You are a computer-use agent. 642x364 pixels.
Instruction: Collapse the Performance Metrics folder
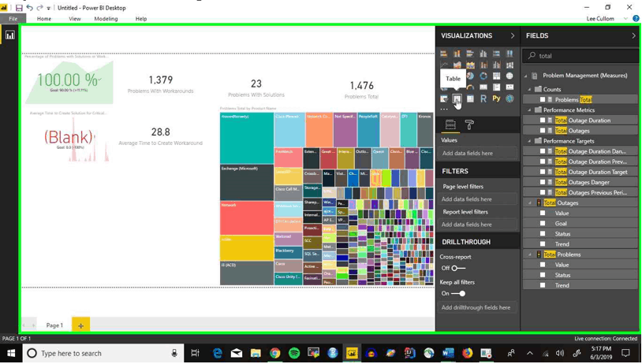click(x=529, y=110)
